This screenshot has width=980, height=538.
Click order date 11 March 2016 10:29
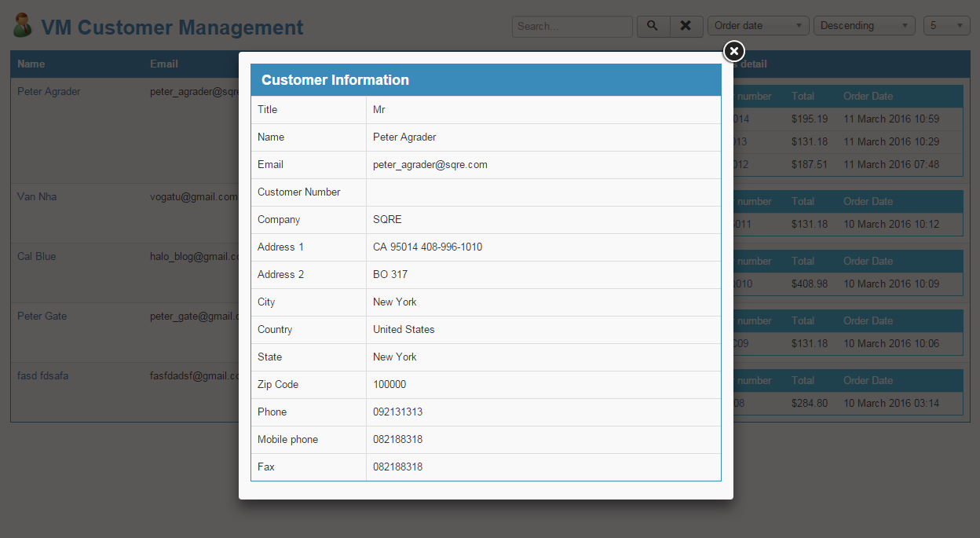pos(891,141)
